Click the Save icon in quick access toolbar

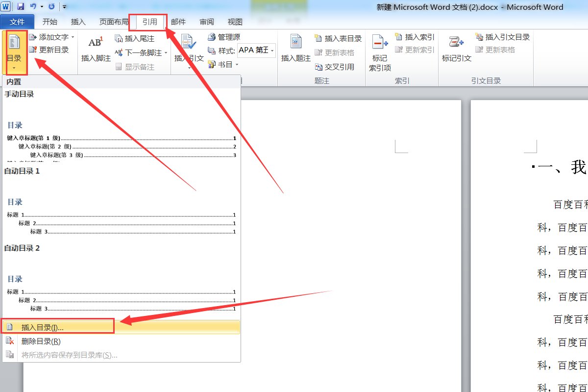coord(21,7)
